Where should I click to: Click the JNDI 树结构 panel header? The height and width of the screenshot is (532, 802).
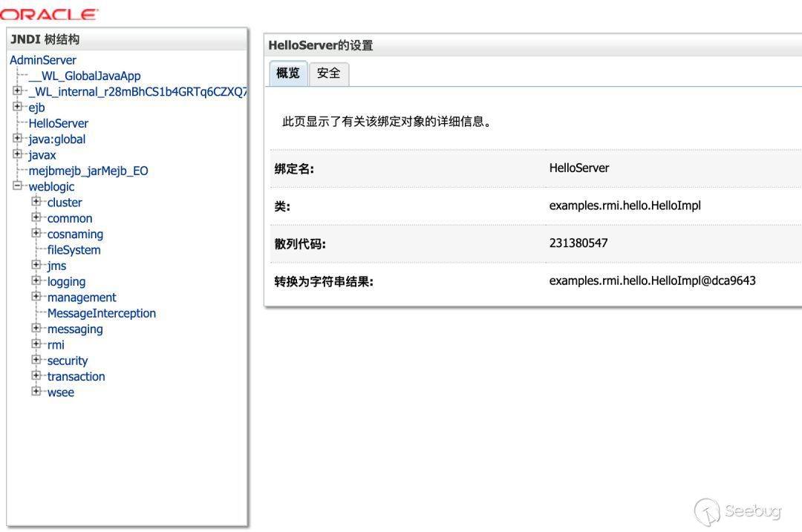[x=127, y=39]
